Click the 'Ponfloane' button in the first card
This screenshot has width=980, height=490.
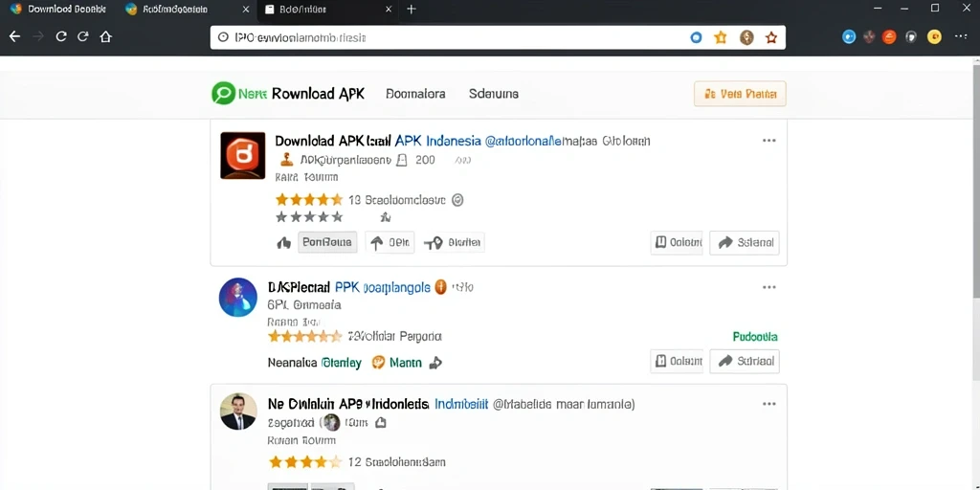point(327,242)
